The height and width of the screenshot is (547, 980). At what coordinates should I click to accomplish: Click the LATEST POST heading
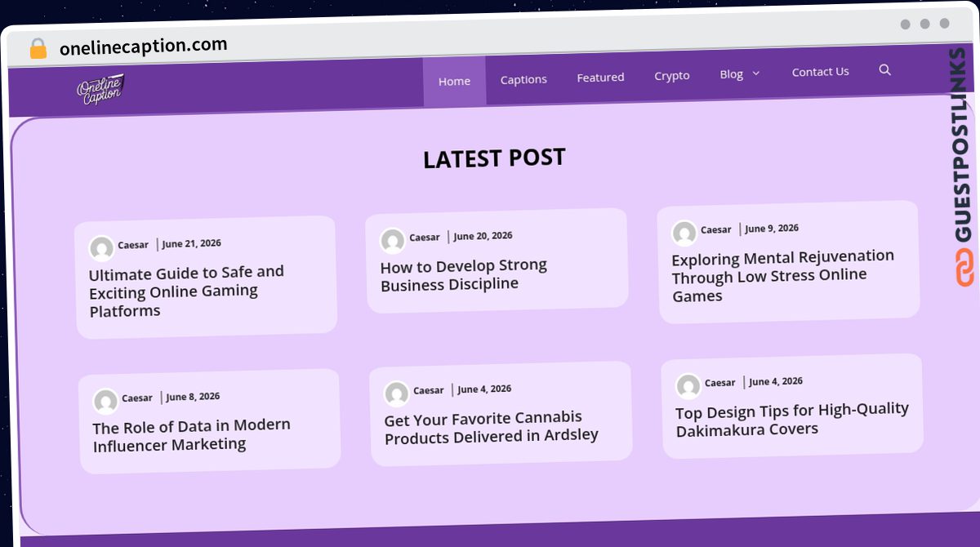[494, 158]
